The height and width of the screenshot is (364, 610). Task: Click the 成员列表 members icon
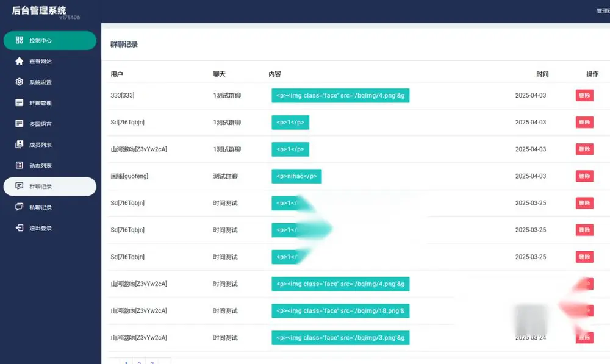pos(19,145)
